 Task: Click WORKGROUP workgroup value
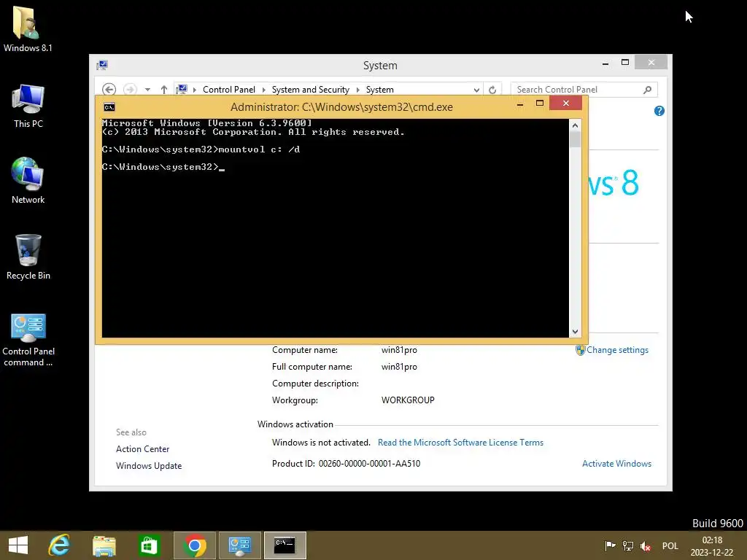408,400
